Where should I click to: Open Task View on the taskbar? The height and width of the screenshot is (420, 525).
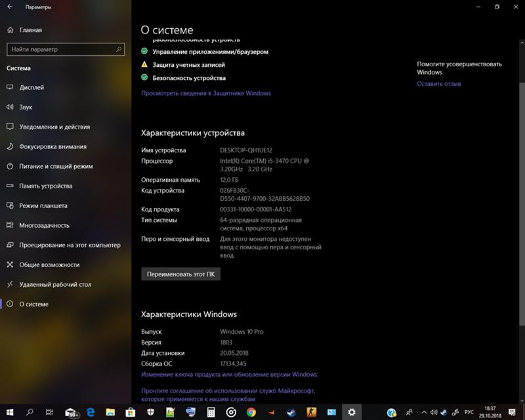click(x=49, y=412)
